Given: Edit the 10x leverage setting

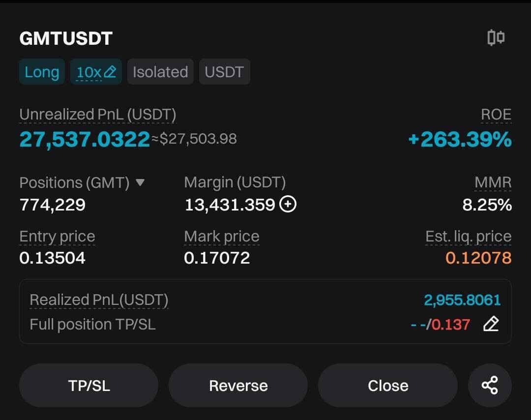Looking at the screenshot, I should click(x=96, y=72).
